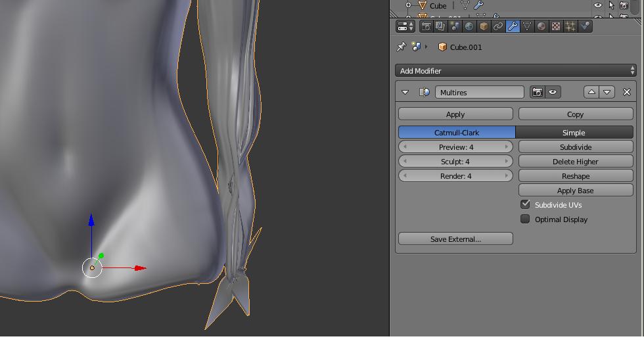Toggle the pin icon beside Cube.001 breadcrumb
Screen dimensions: 644x345
tap(402, 47)
